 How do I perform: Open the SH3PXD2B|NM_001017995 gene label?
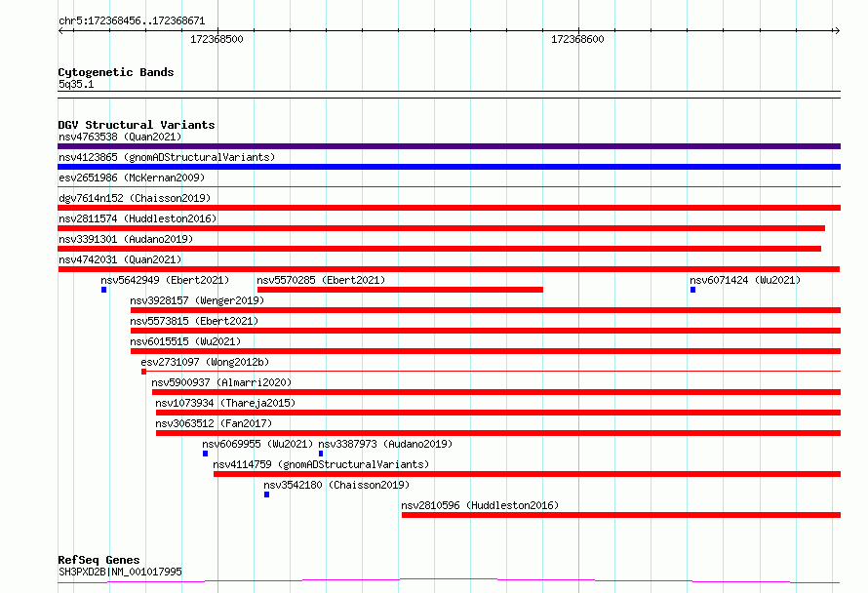click(x=120, y=572)
